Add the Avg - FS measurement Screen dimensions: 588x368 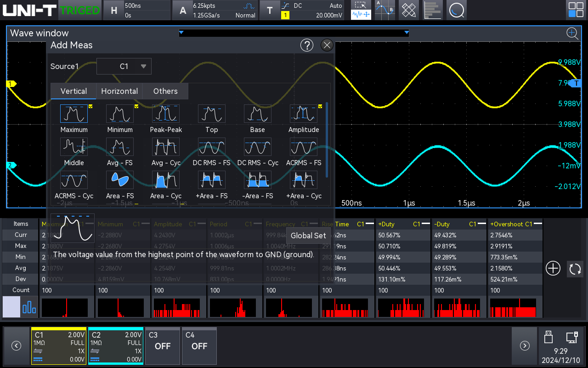tap(120, 147)
